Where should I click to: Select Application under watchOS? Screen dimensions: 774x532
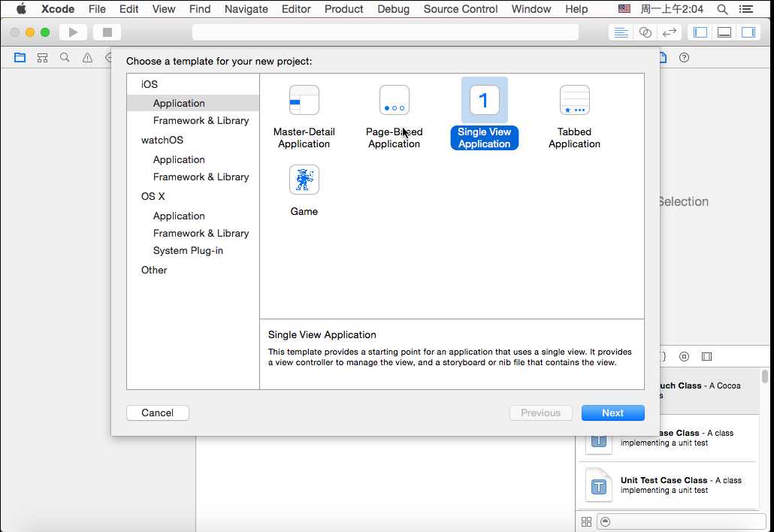click(179, 159)
